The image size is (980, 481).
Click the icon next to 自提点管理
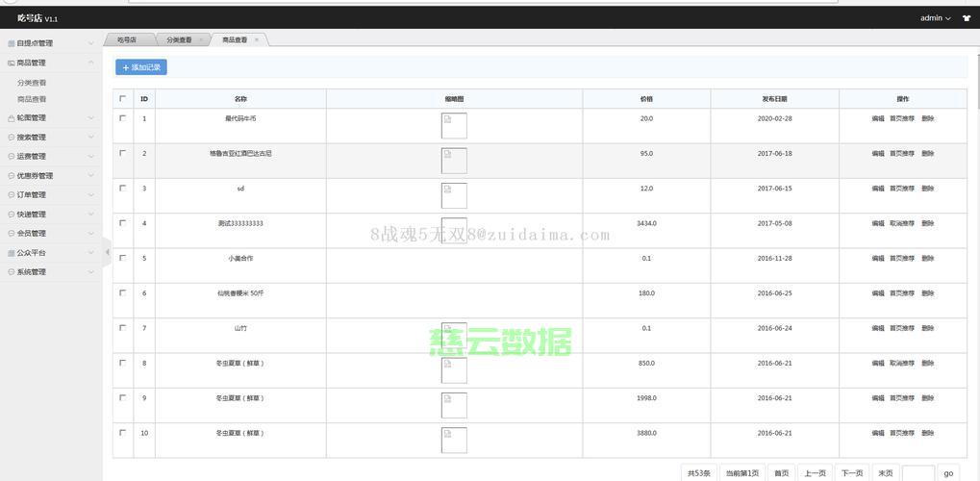coord(11,43)
